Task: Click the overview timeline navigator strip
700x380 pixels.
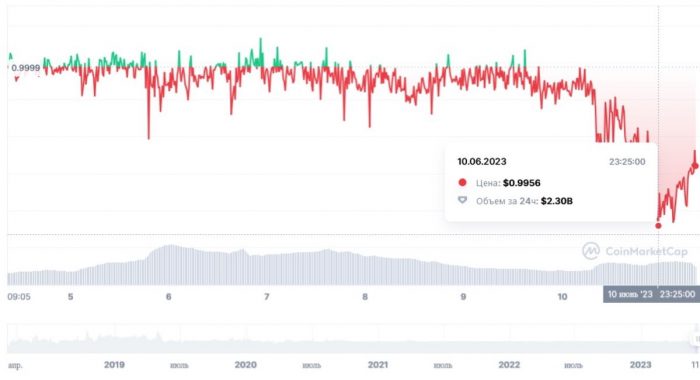Action: 353,339
